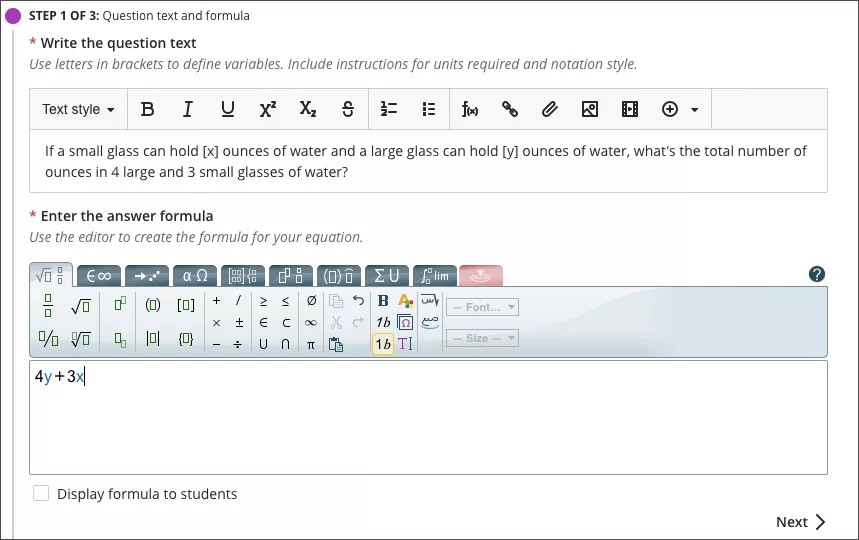
Task: Attach a file using the paperclip icon
Action: [550, 110]
